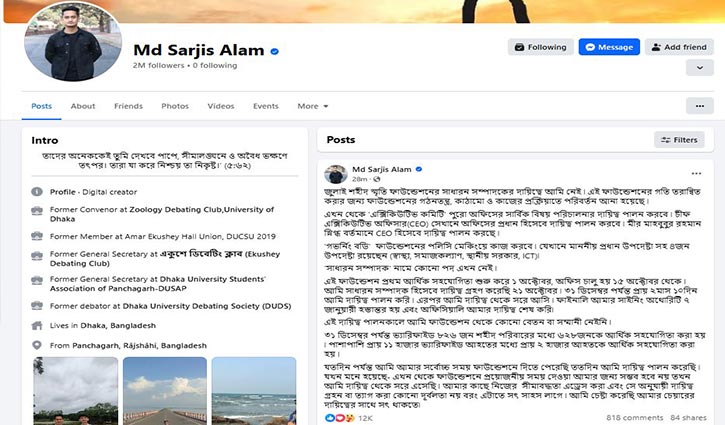Open the Filters options for posts
Image resolution: width=725 pixels, height=425 pixels.
(679, 140)
